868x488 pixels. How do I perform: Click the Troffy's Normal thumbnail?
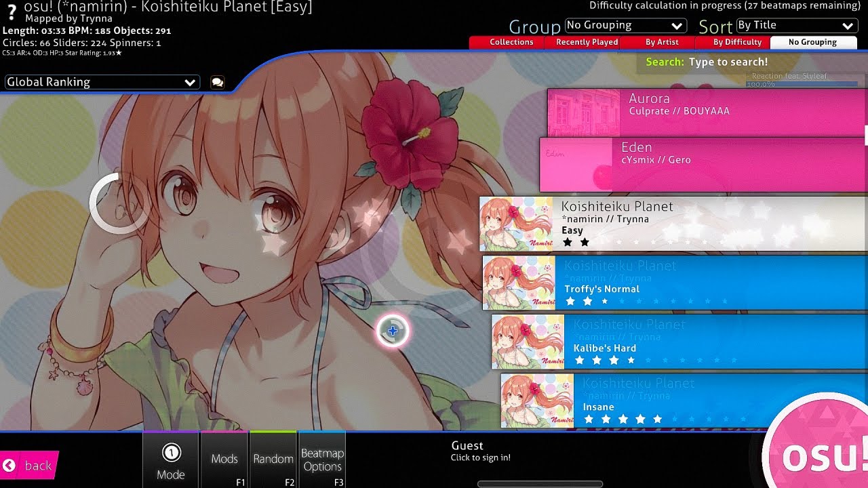pyautogui.click(x=519, y=283)
